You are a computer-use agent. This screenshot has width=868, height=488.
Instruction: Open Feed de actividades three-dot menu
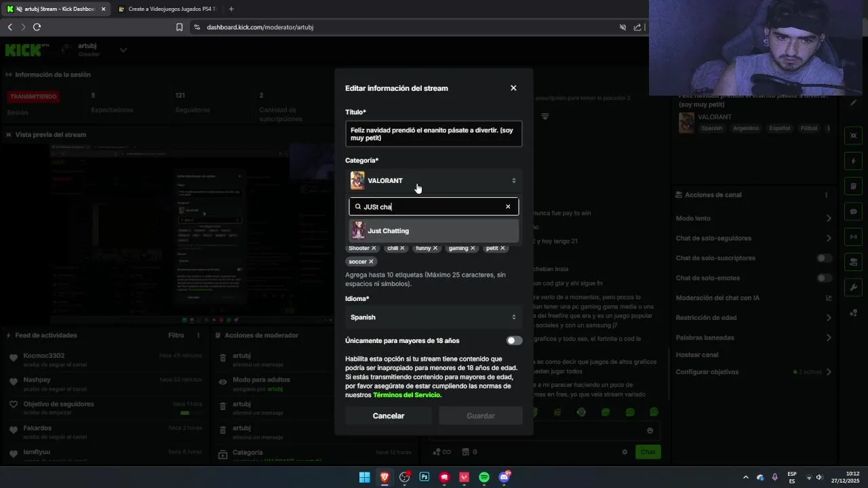pyautogui.click(x=199, y=335)
